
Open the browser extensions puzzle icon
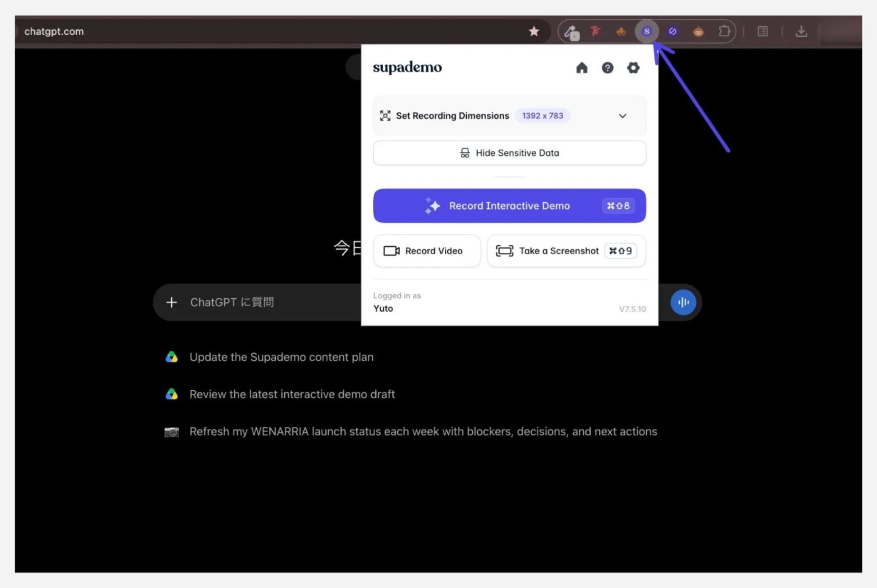point(724,31)
